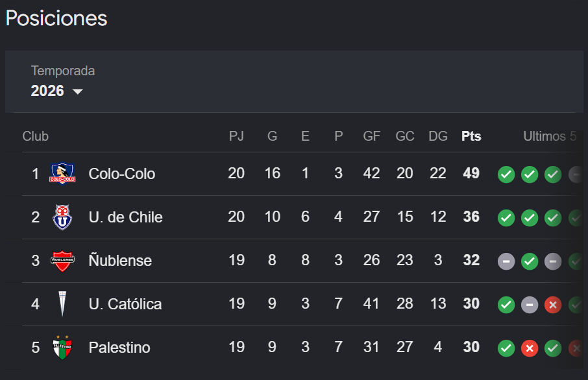Click the Ultimos 5 column header
This screenshot has height=380, width=588.
pos(550,136)
